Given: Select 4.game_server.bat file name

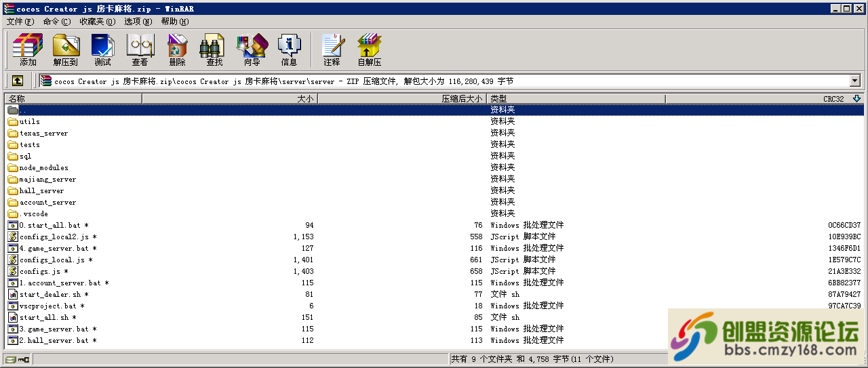Looking at the screenshot, I should pos(58,248).
